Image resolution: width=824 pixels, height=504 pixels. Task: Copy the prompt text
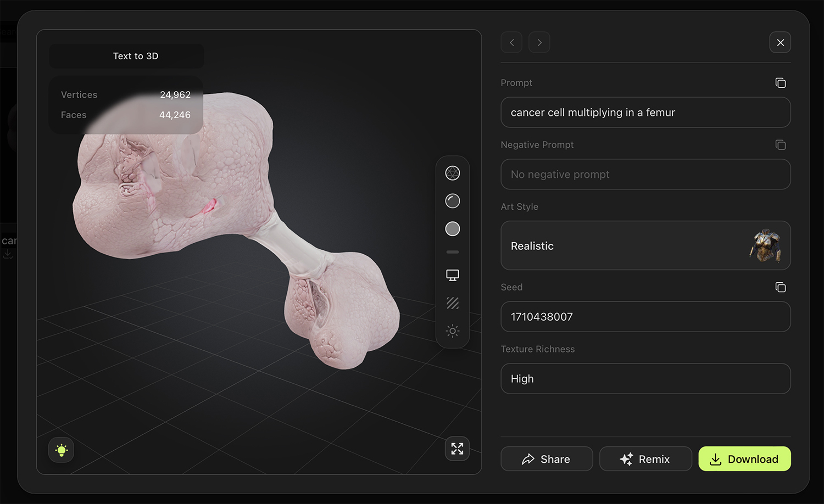780,83
